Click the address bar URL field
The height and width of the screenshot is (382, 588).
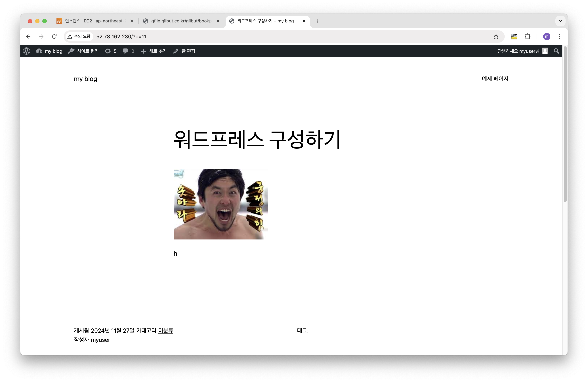pos(272,37)
